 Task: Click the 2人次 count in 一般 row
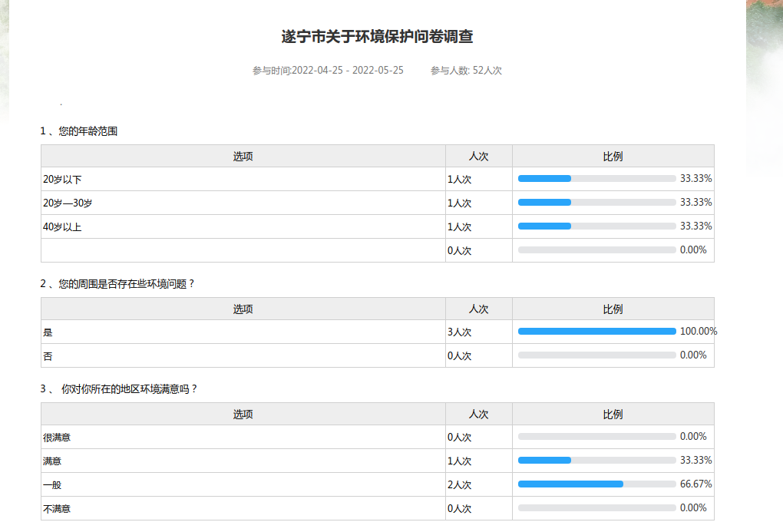click(x=459, y=485)
